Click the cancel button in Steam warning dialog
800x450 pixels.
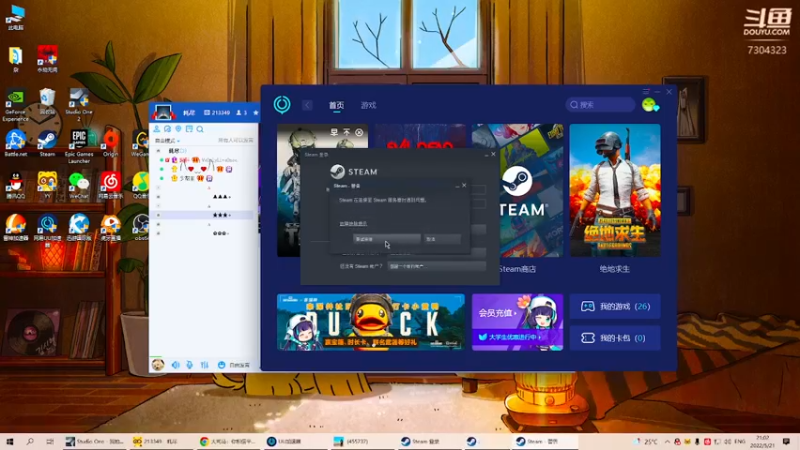pyautogui.click(x=442, y=239)
